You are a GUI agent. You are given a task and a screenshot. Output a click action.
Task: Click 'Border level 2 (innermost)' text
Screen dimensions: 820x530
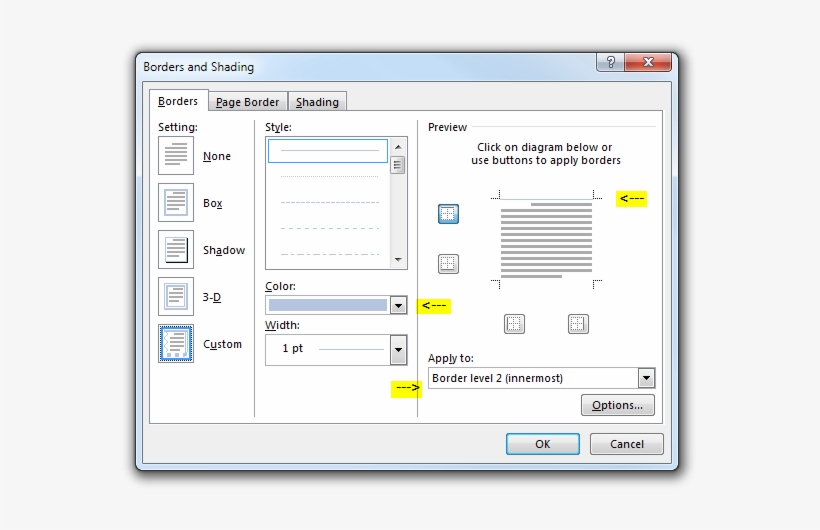pyautogui.click(x=497, y=378)
